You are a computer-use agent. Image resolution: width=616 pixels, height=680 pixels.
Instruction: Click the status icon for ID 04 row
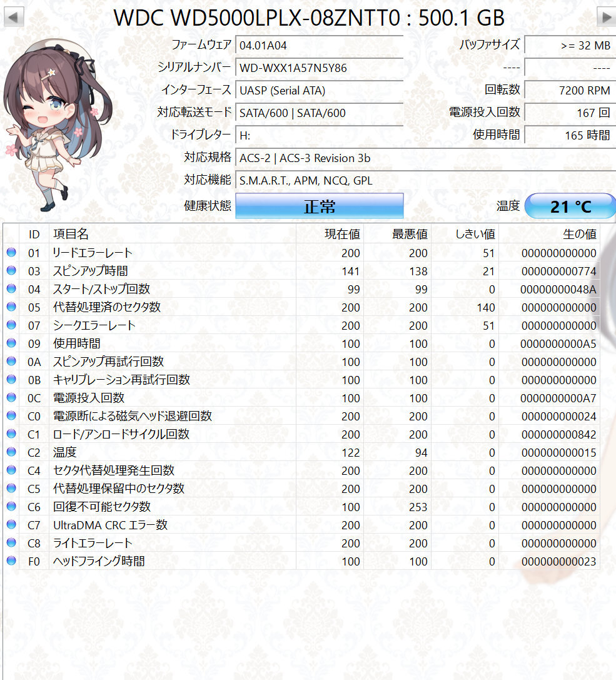click(x=11, y=289)
